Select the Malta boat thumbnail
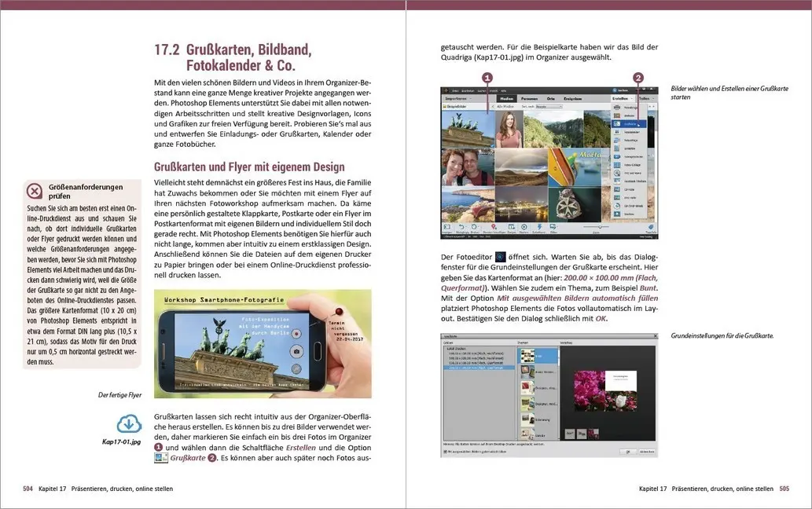 click(575, 167)
